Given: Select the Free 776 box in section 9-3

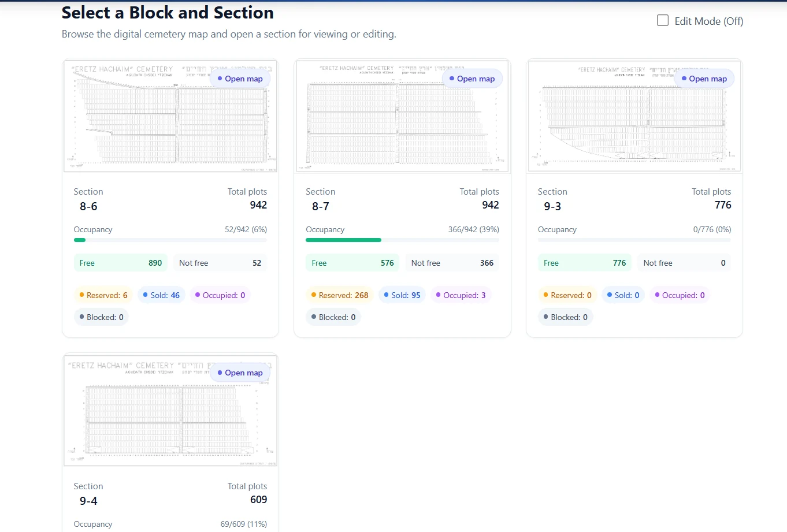Looking at the screenshot, I should tap(585, 263).
